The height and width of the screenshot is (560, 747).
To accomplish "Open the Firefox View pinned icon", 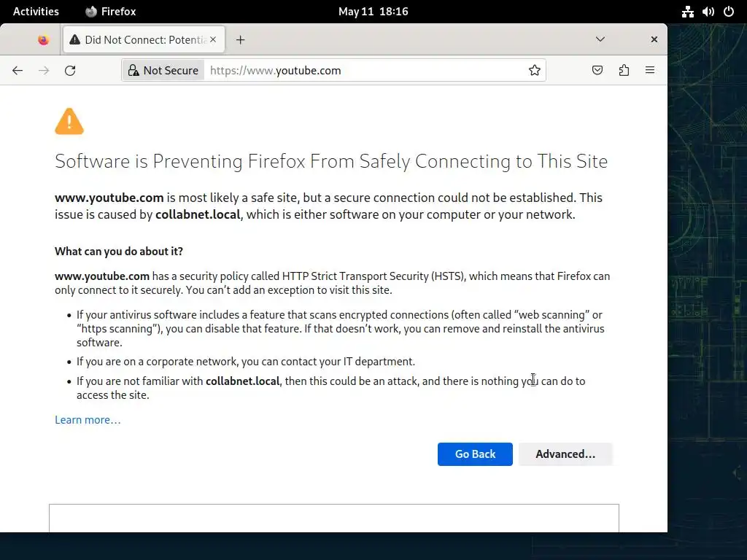I will (43, 40).
